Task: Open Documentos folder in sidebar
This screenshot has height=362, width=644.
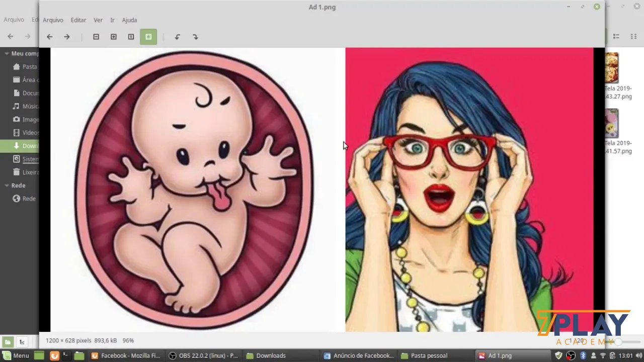Action: (25, 93)
